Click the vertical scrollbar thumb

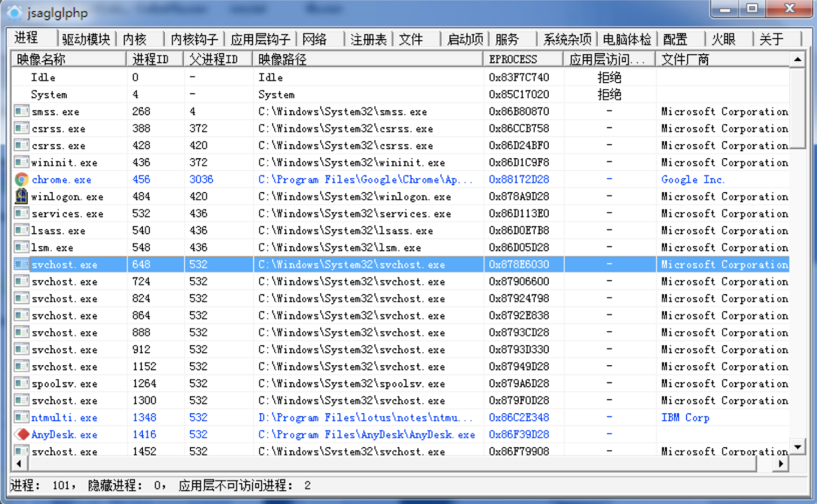[x=798, y=107]
